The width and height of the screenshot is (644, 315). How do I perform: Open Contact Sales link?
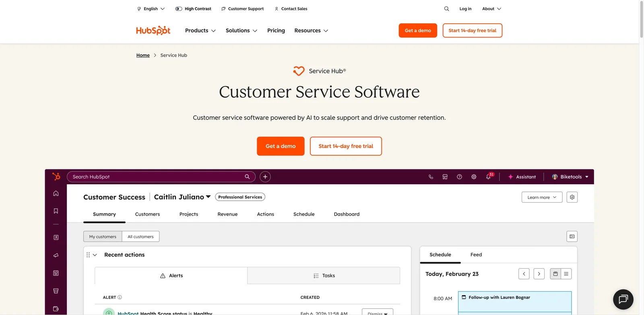coord(291,8)
